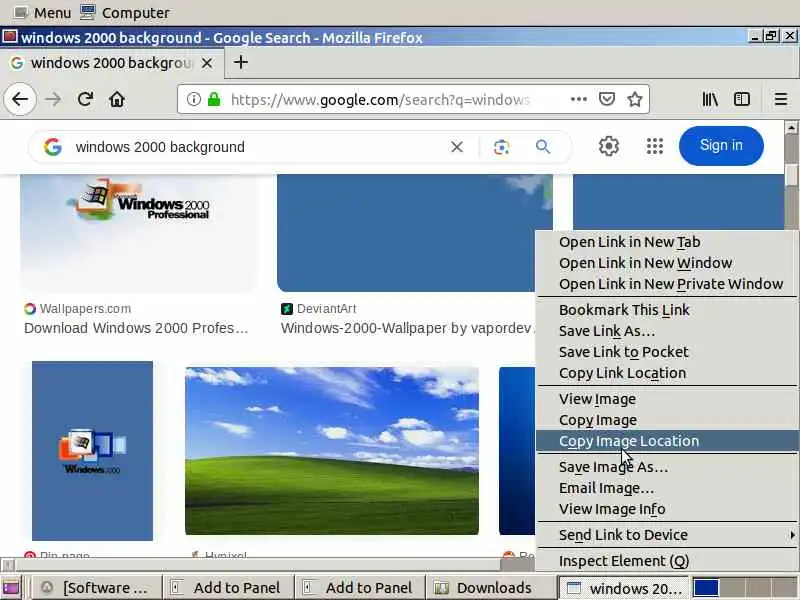The width and height of the screenshot is (800, 600).
Task: Open page actions three-dot menu
Action: click(579, 99)
